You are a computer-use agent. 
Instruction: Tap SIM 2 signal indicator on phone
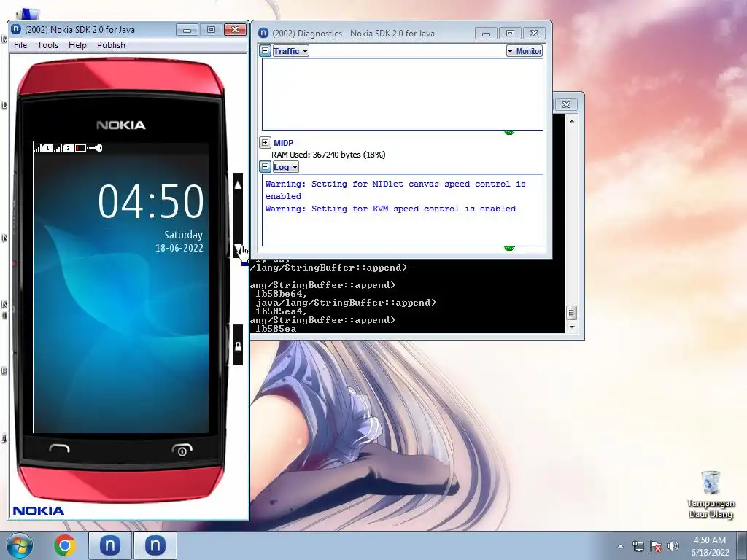click(64, 148)
